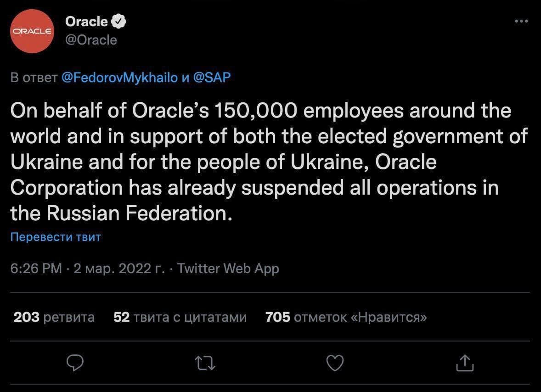The height and width of the screenshot is (392, 541).
Task: Like the tweet with heart icon
Action: coord(334,363)
